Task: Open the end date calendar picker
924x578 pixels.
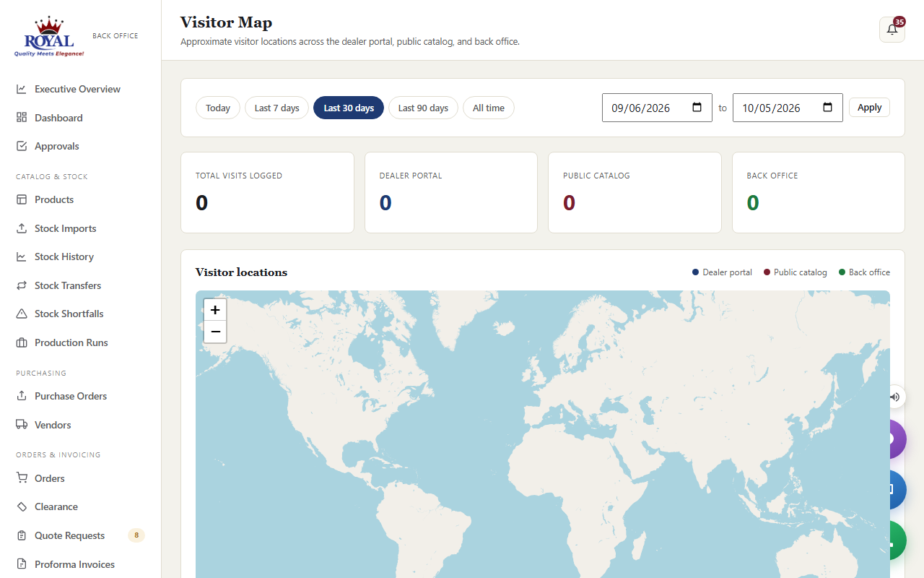Action: pyautogui.click(x=827, y=108)
